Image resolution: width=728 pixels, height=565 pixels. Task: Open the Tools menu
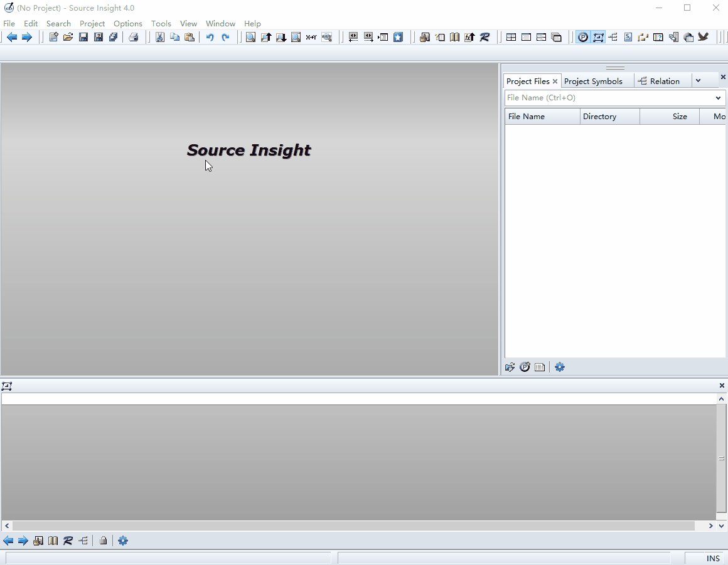(161, 23)
